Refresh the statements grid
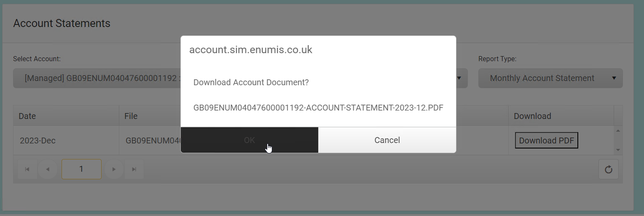Viewport: 644px width, 216px height. pos(608,170)
